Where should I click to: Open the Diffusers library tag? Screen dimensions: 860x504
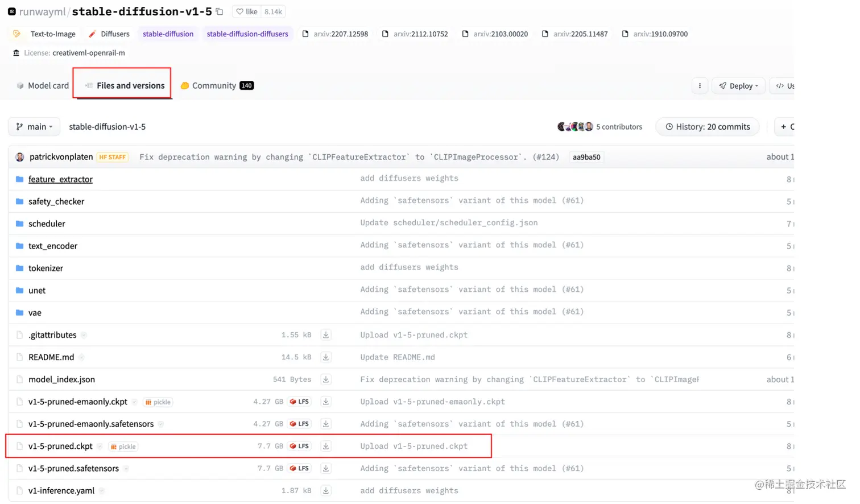coord(109,34)
